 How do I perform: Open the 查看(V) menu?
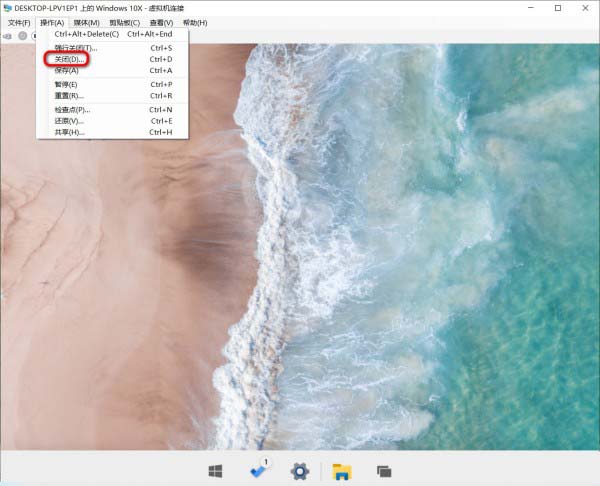click(161, 23)
